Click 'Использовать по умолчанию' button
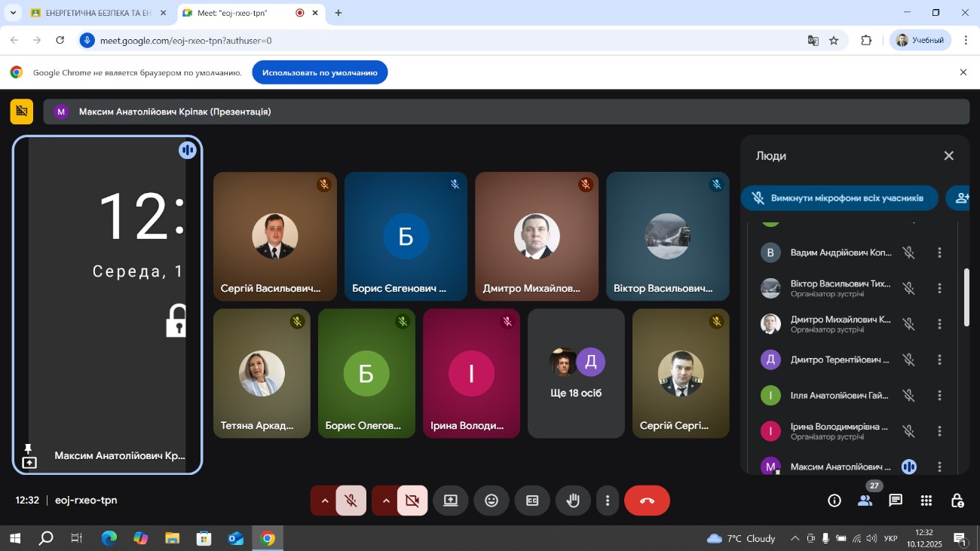 pyautogui.click(x=320, y=72)
